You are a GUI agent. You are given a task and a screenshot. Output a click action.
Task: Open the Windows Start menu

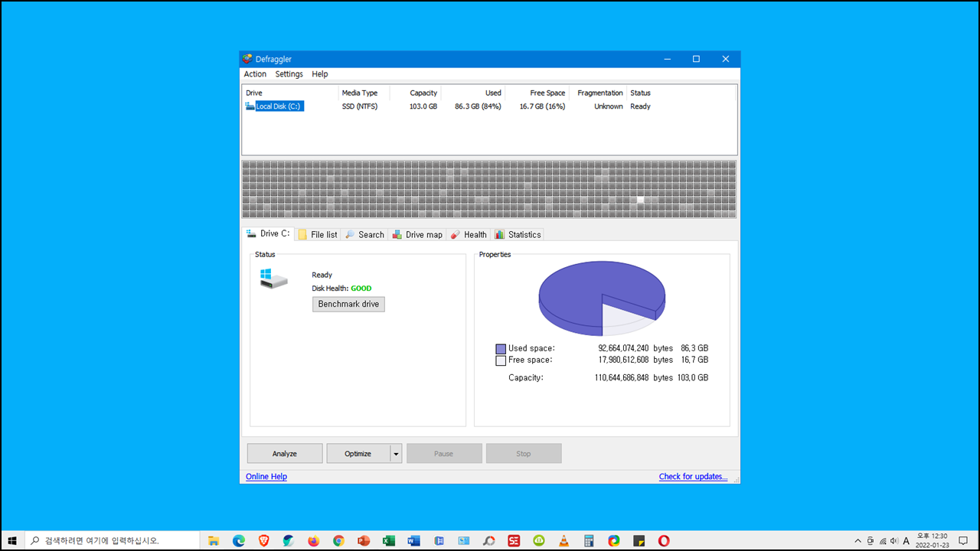12,540
